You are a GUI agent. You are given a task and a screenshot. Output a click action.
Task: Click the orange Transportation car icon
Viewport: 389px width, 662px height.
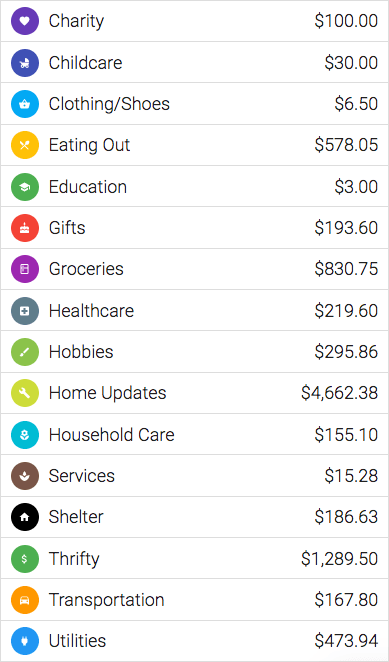[x=25, y=600]
